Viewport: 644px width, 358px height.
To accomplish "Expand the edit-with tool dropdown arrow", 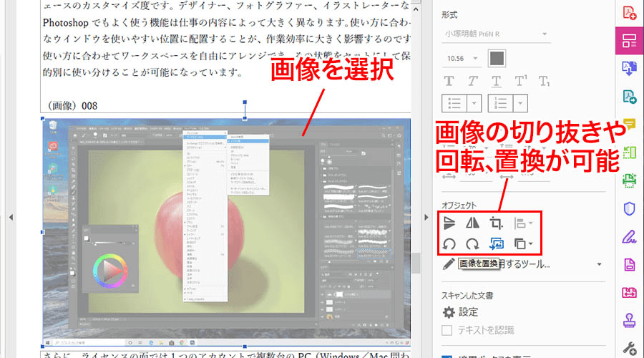I will pos(599,264).
